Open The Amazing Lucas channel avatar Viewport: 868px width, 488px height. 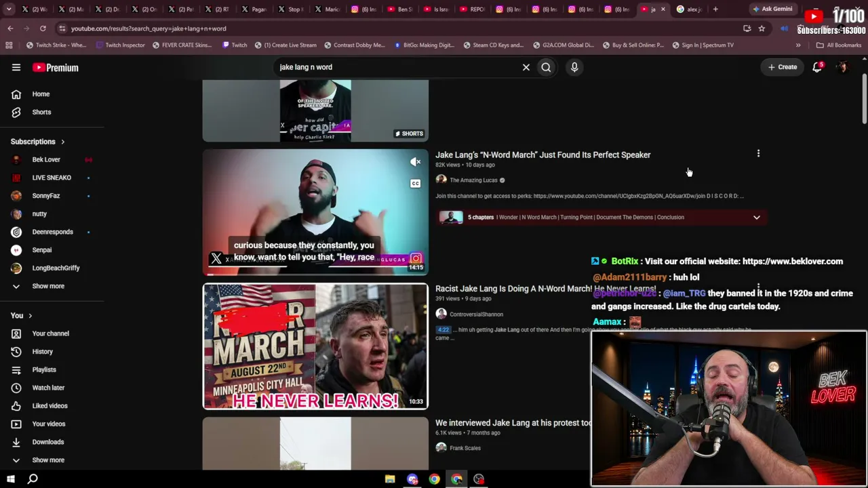pyautogui.click(x=441, y=180)
